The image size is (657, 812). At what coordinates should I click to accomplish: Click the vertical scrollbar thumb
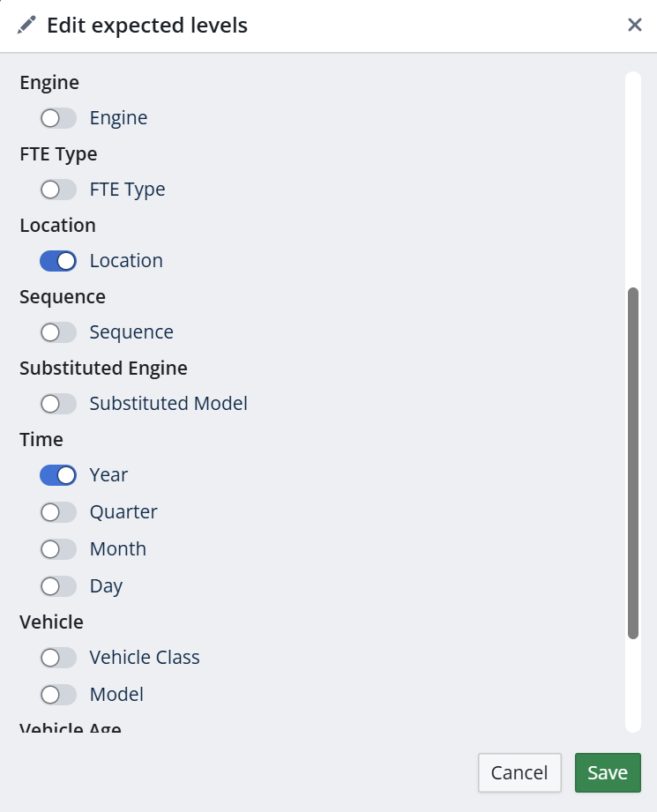pos(632,462)
